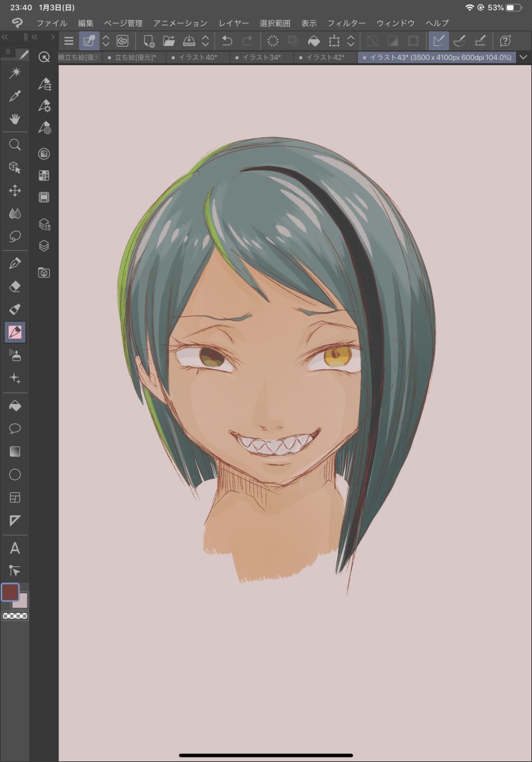The height and width of the screenshot is (762, 532).
Task: Select the highlighted decoration pen tool
Action: [x=15, y=332]
